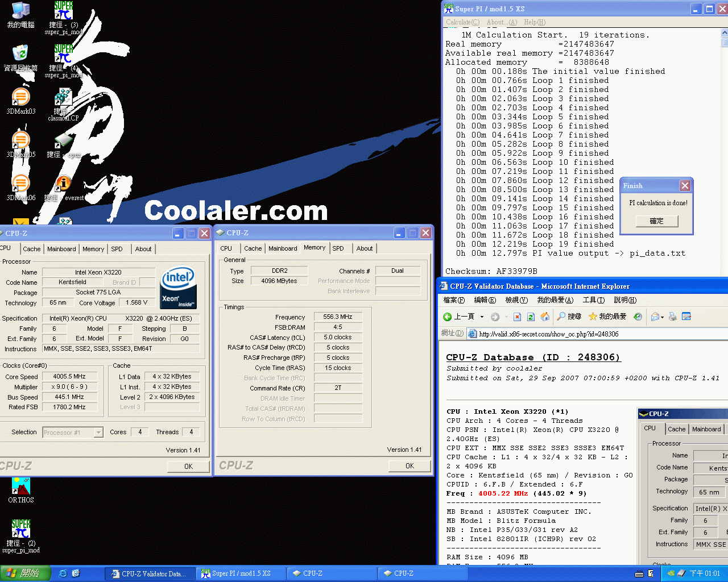
Task: Open Super PI Calculate(C) menu
Action: pyautogui.click(x=462, y=22)
